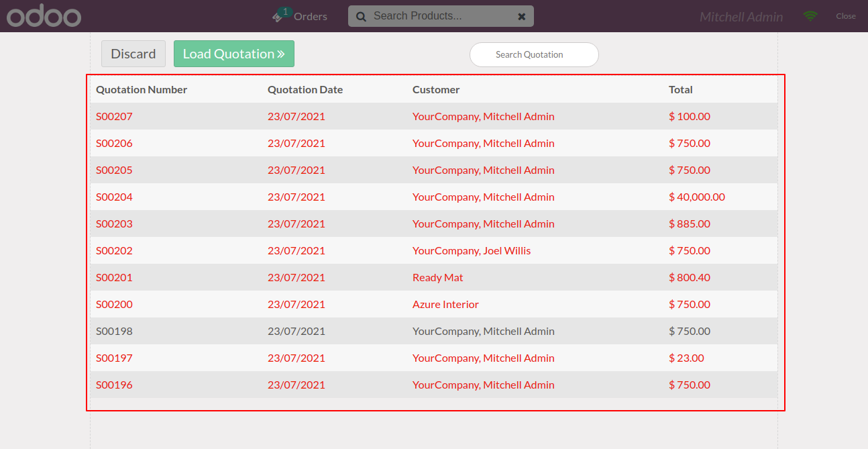Click Mitchell Admin username
The image size is (868, 449).
[741, 17]
